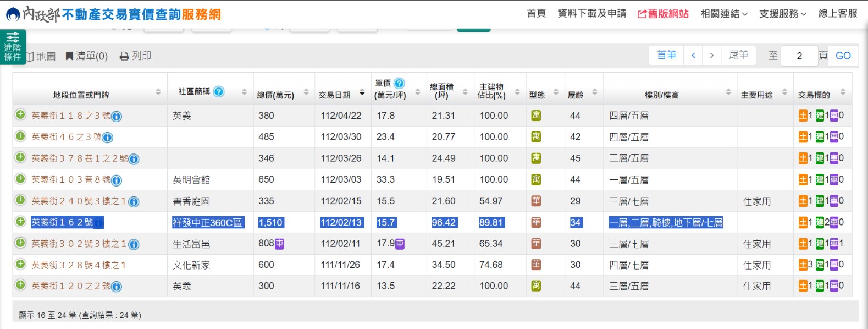Expand row details for 英義街46之3號
Screen dimensions: 868x329
20,136
